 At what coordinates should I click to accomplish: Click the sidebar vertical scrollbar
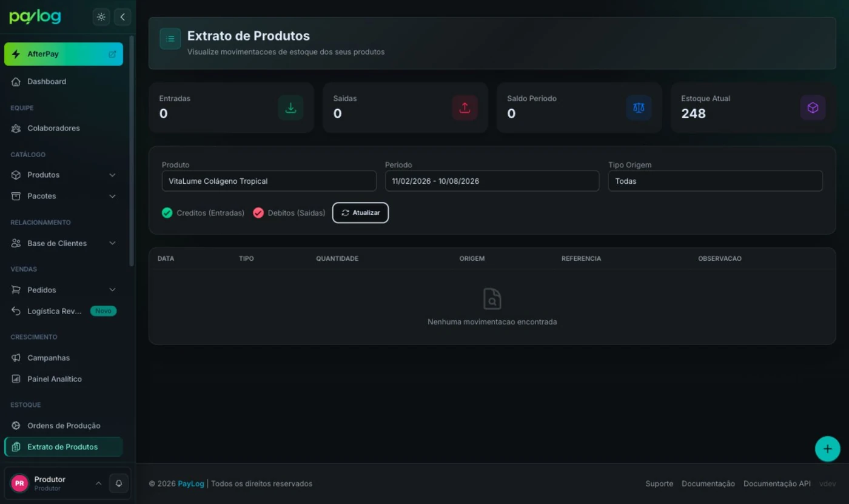[132, 150]
